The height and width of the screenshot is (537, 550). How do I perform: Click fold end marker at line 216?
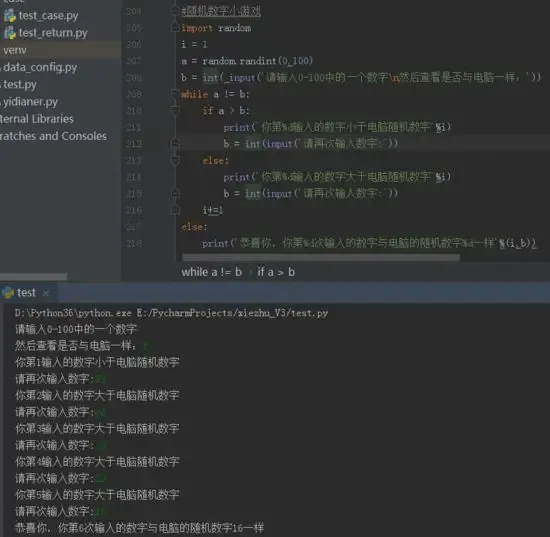point(175,210)
